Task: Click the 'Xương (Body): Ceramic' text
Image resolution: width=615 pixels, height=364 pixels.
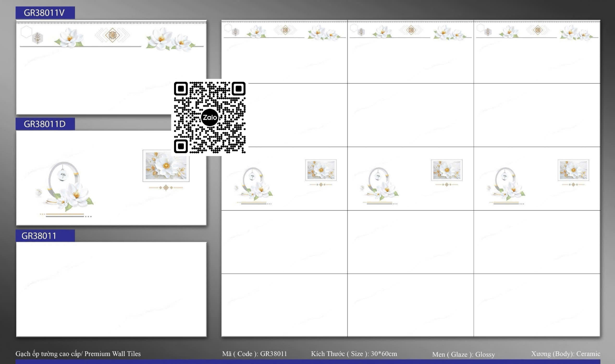Action: click(x=566, y=354)
